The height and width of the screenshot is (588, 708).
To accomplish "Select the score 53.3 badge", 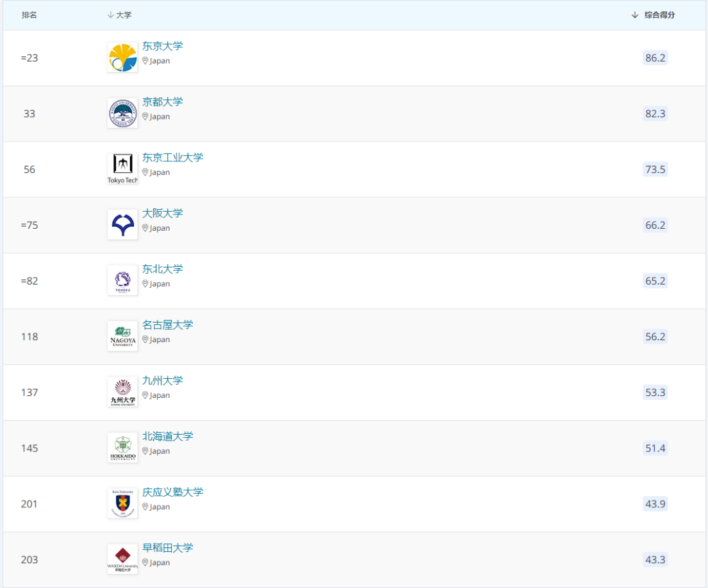I will [655, 393].
